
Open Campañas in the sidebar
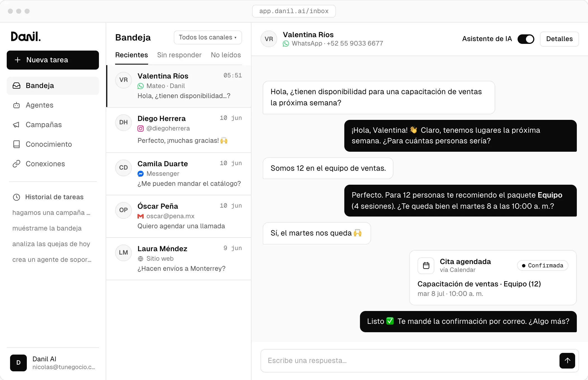tap(53, 125)
